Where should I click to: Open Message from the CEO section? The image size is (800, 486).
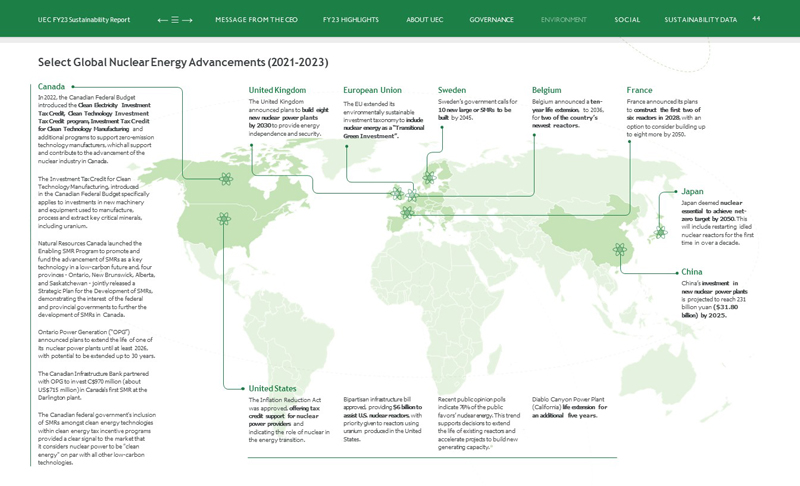(256, 20)
